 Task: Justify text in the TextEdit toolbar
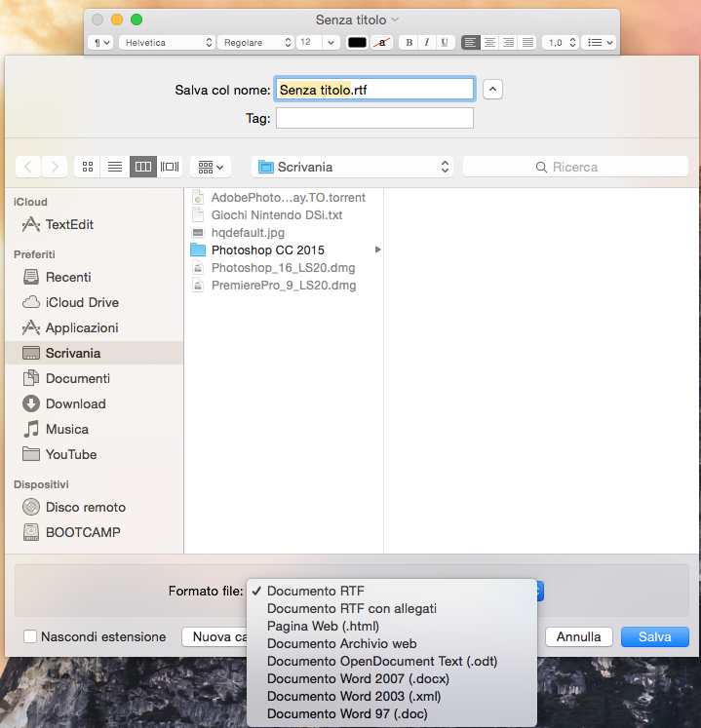527,42
